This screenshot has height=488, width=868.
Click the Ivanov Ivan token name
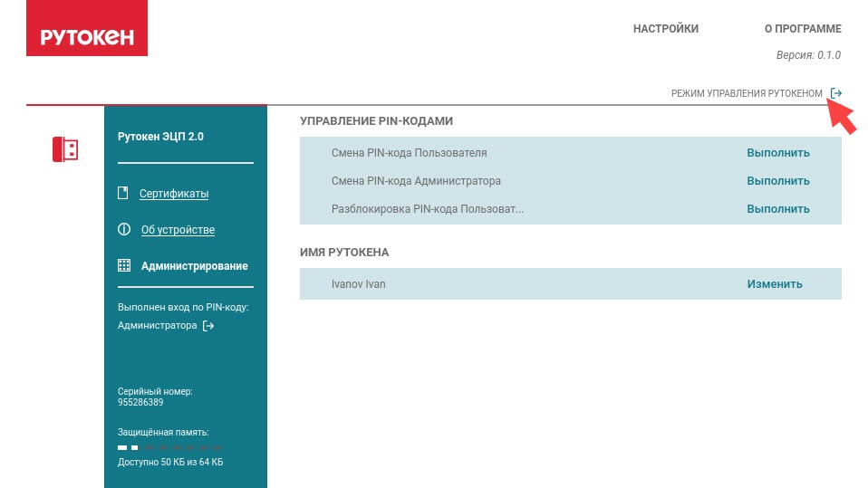[x=359, y=284]
